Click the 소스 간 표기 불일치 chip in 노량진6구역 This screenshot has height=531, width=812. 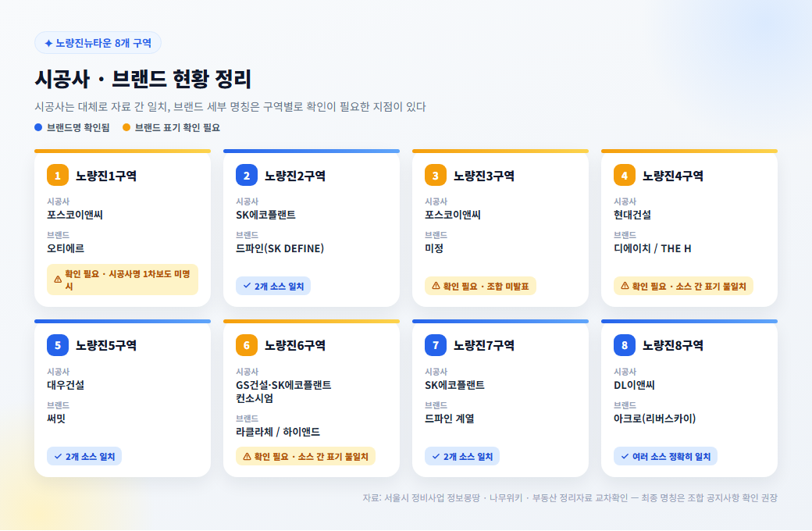305,456
